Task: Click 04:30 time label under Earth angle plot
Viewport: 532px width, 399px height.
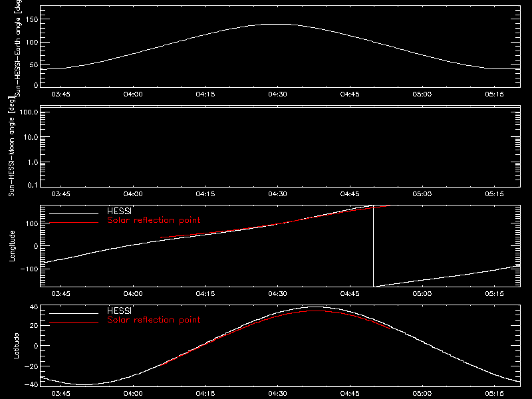Action: [277, 94]
